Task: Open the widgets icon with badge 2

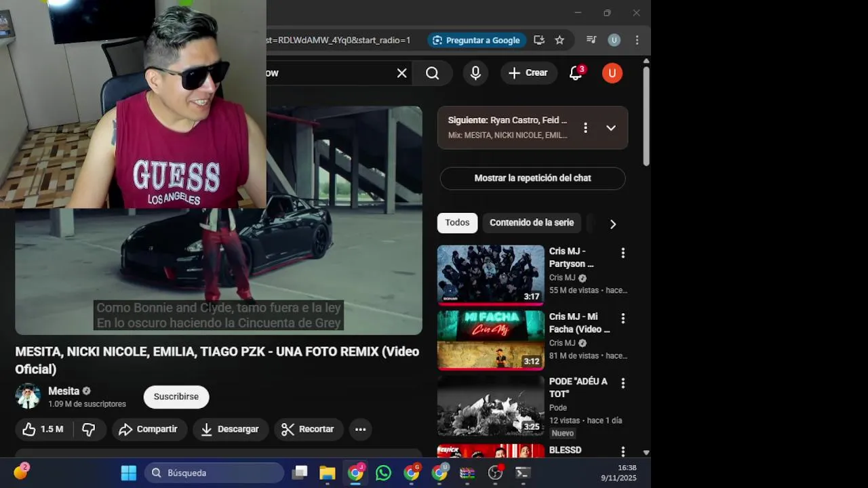Action: click(20, 472)
